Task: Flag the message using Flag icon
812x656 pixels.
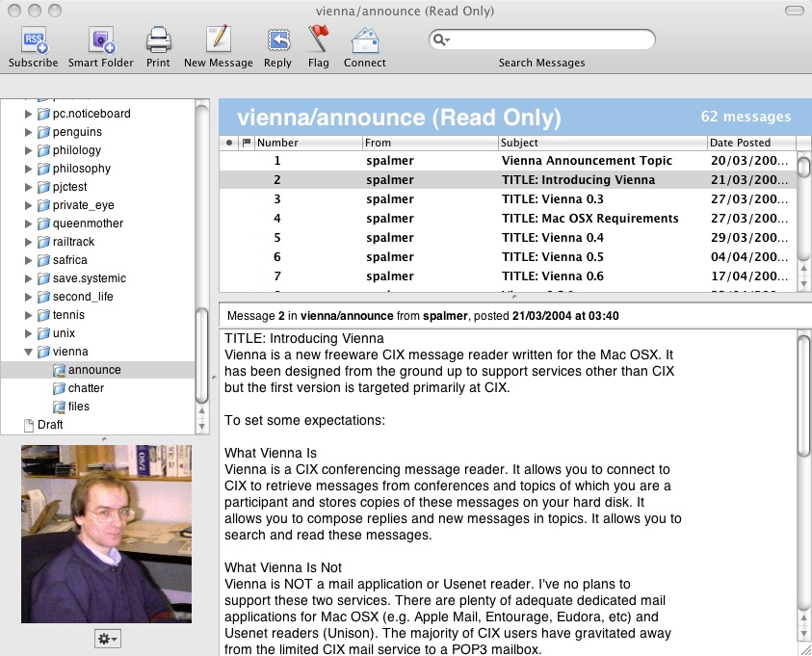Action: pos(318,40)
